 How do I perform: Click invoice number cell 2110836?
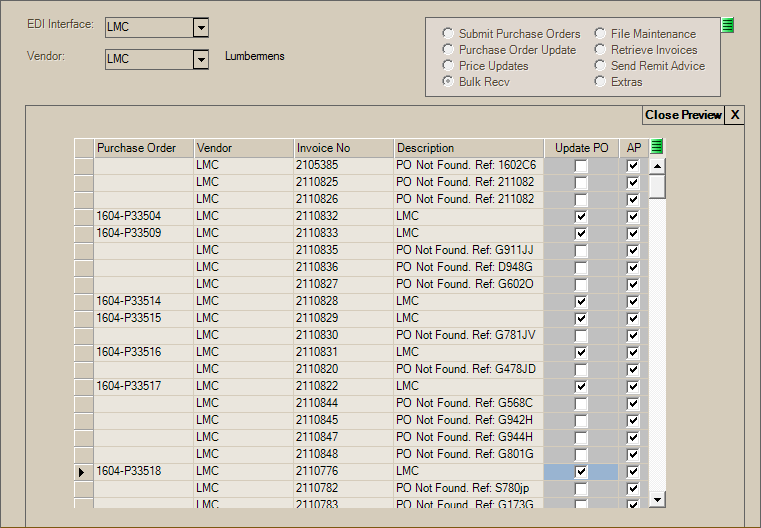click(344, 267)
